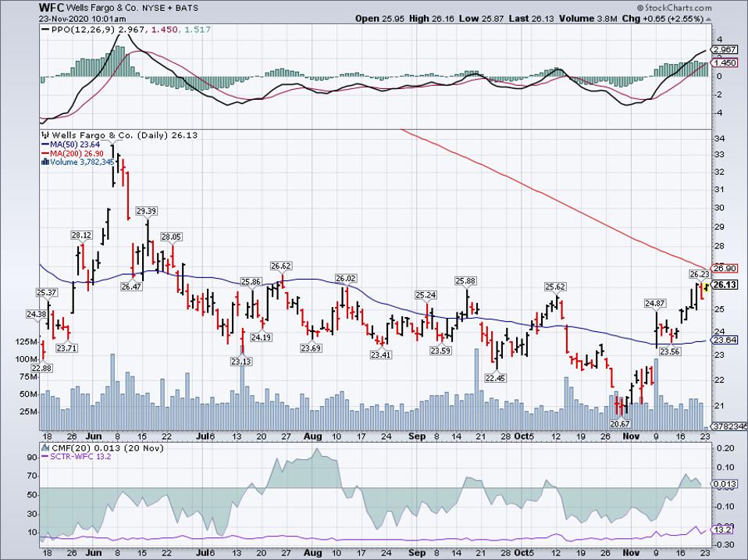Click the 1.450 signal tag on right axis
Screen dimensions: 748x560
click(x=725, y=63)
